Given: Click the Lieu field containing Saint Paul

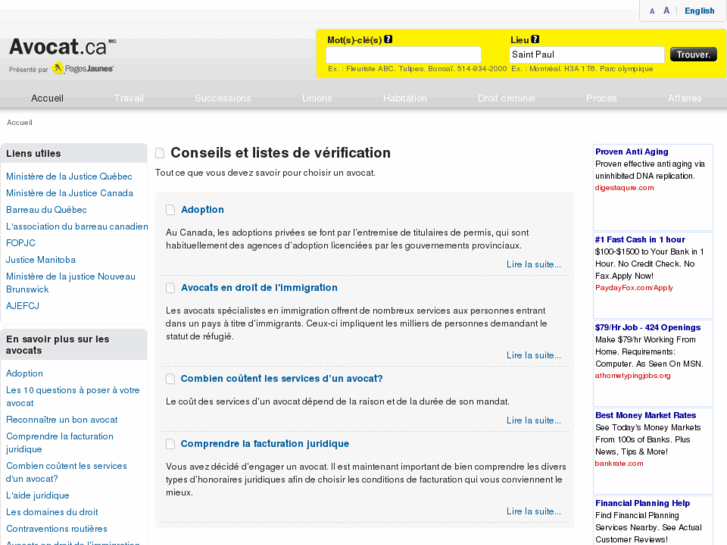Looking at the screenshot, I should tap(586, 55).
